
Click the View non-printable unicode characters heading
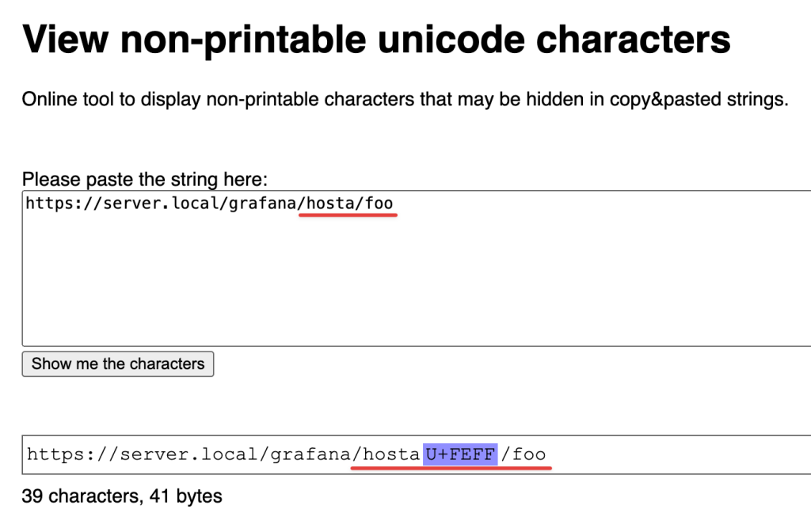(x=376, y=40)
